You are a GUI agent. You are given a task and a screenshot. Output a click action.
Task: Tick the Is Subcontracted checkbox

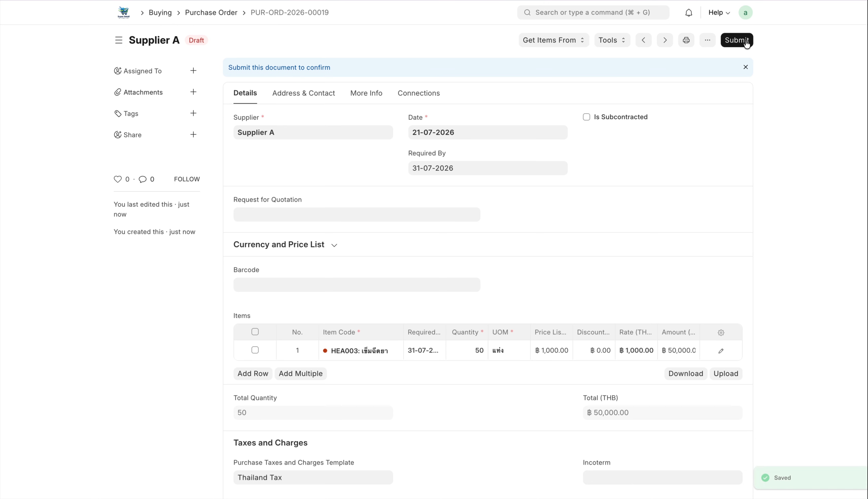point(587,117)
